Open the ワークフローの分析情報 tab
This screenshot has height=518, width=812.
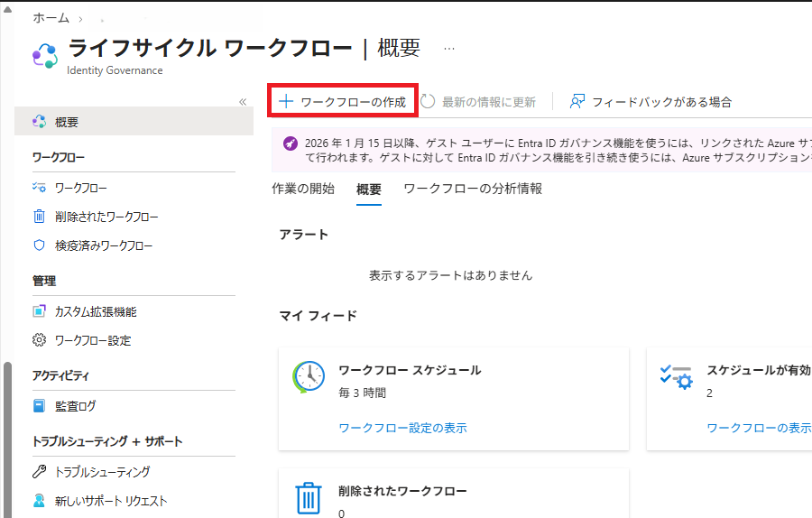473,190
